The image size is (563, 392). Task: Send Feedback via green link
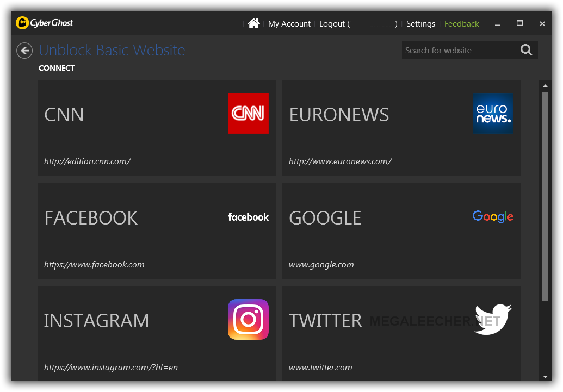click(x=461, y=24)
